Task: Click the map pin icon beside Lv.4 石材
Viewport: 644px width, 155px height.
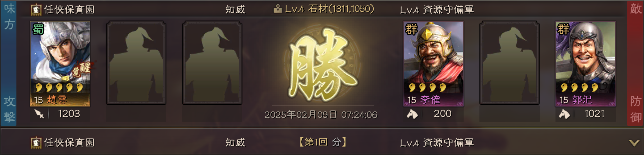Action: (277, 9)
